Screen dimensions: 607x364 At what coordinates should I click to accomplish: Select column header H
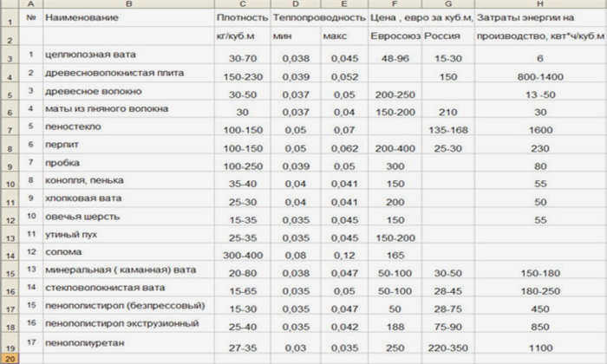pos(540,3)
